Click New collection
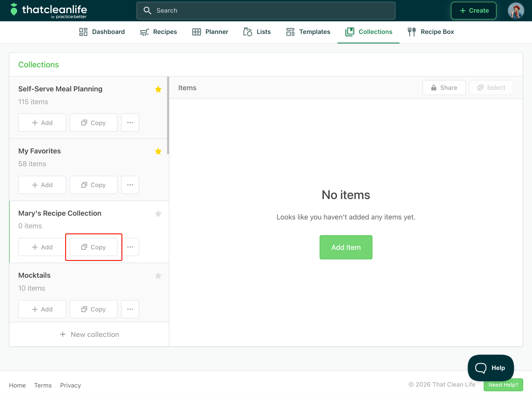This screenshot has width=532, height=399. pyautogui.click(x=89, y=334)
